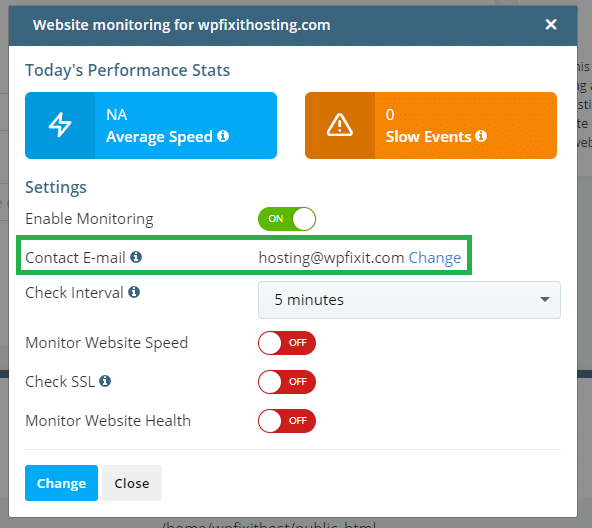This screenshot has height=528, width=592.
Task: Click the Today's Performance Stats heading
Action: tap(128, 71)
